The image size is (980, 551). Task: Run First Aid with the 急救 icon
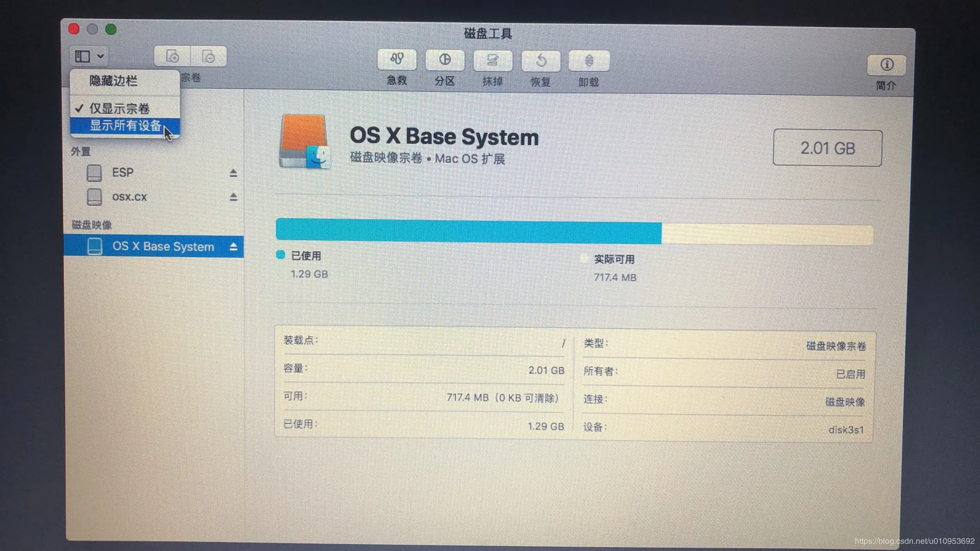coord(397,60)
